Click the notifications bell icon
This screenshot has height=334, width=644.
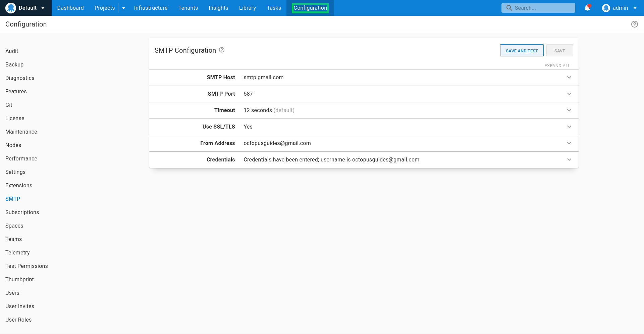coord(587,8)
